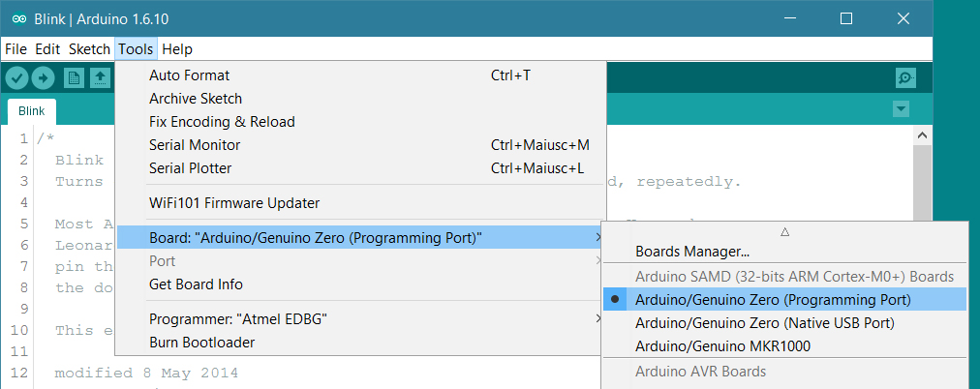This screenshot has height=389, width=980.
Task: Open the File menu
Action: (15, 49)
